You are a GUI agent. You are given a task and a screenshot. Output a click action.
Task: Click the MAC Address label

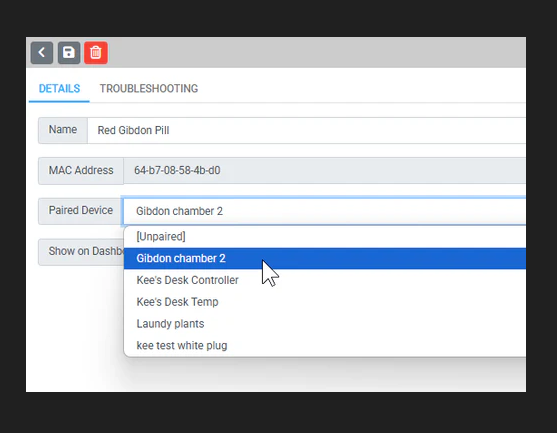pyautogui.click(x=81, y=171)
